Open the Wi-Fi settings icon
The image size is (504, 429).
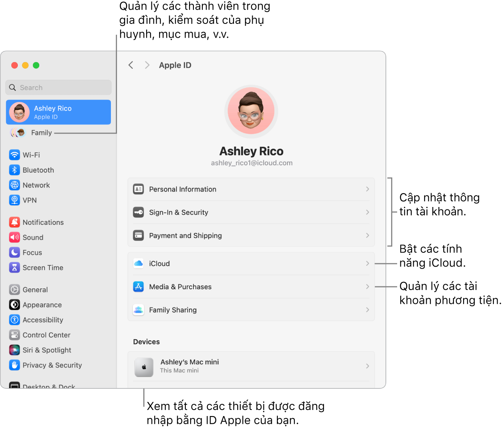[14, 155]
